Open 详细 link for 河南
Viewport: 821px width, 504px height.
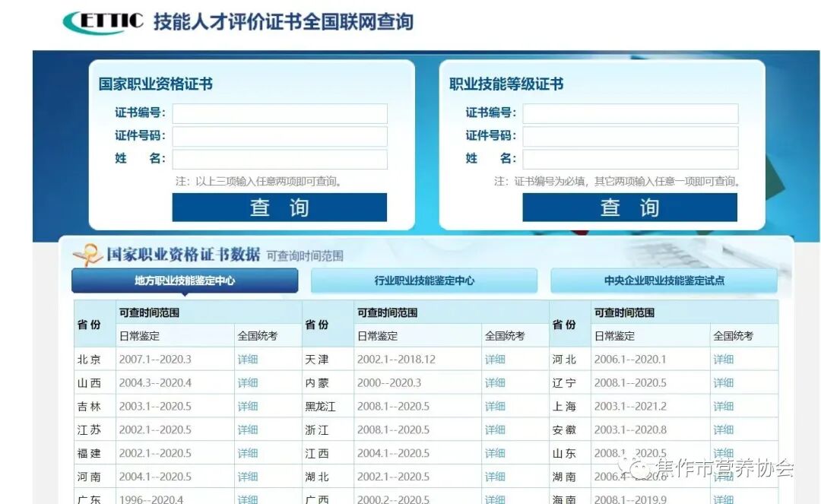pos(248,477)
